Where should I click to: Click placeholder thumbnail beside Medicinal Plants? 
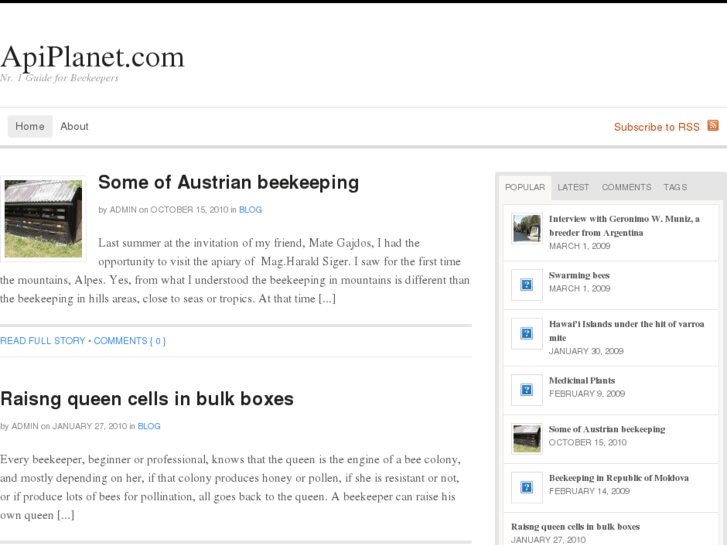tap(527, 390)
